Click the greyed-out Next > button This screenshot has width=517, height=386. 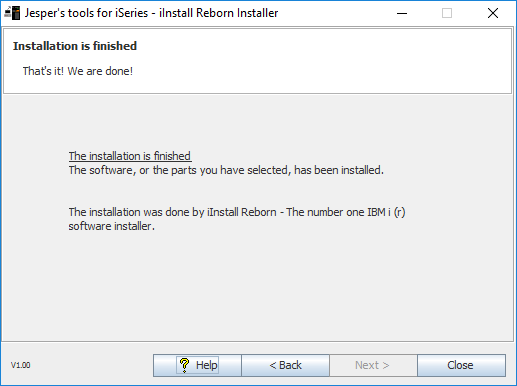tap(373, 365)
